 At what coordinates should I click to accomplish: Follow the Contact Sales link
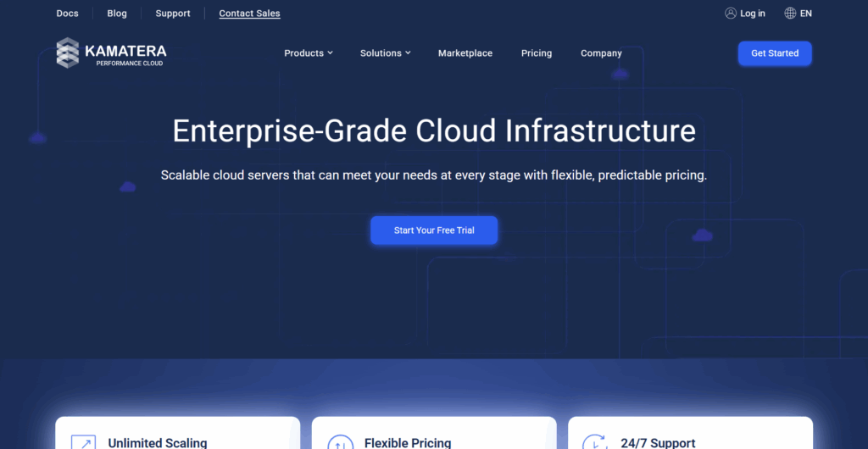click(x=250, y=14)
